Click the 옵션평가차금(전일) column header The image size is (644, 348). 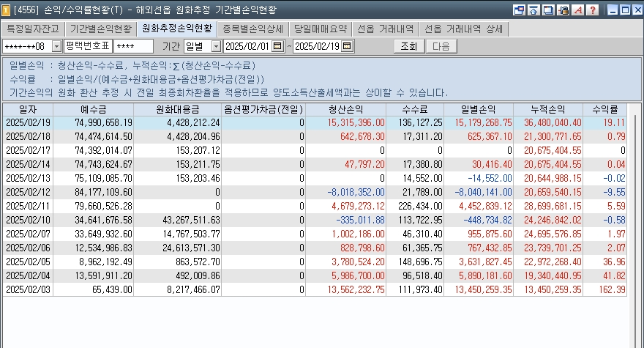(263, 109)
